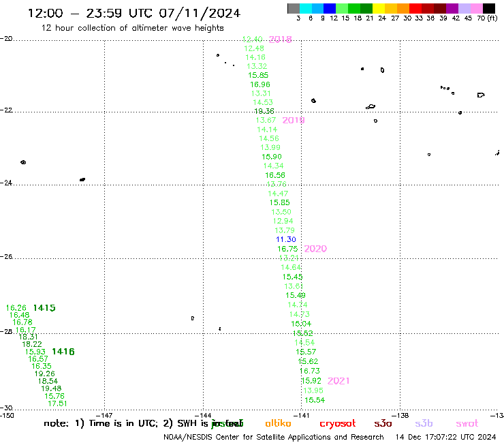Click the 12.94 wave height value
504x443 pixels.
tap(283, 221)
